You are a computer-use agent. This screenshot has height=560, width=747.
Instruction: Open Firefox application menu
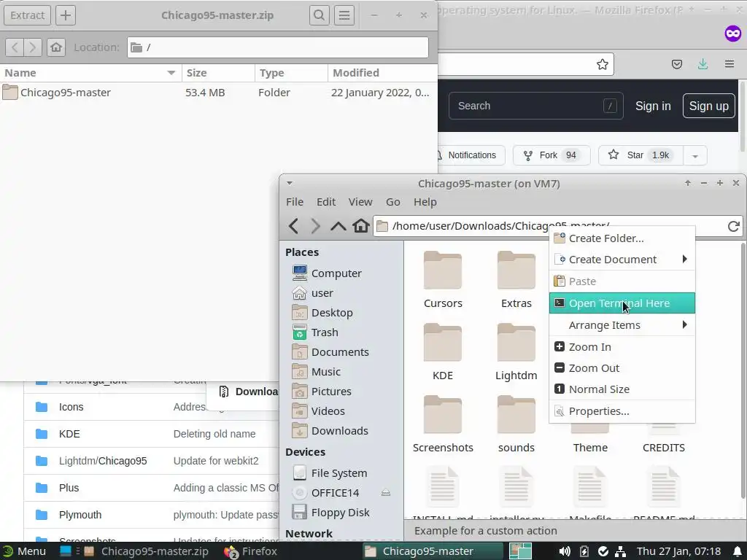729,64
